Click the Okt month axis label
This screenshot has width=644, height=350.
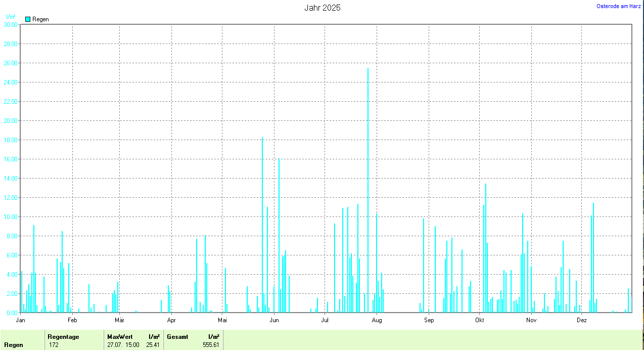tap(480, 320)
